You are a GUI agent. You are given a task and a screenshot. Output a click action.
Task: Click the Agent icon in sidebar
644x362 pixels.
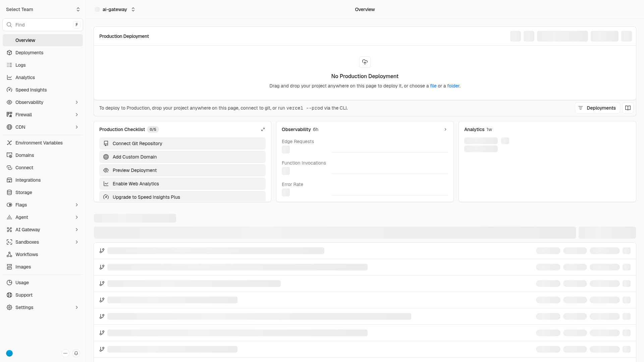[x=9, y=217]
